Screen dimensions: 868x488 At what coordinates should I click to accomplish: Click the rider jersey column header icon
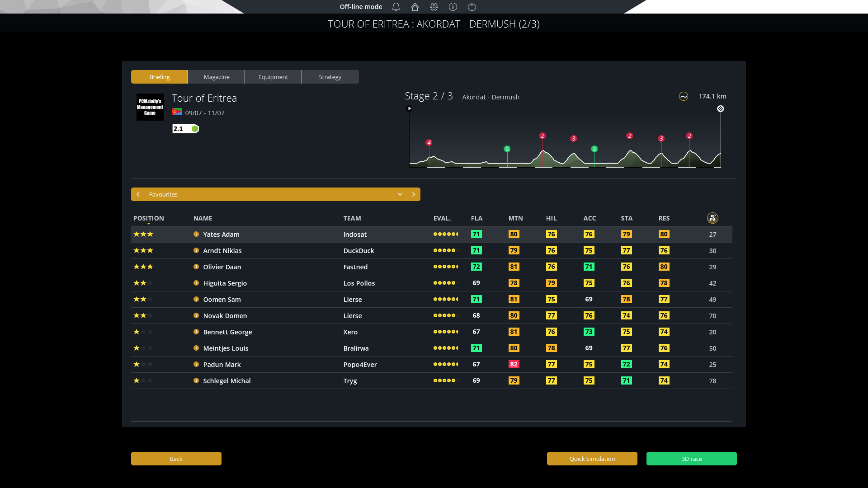(x=712, y=218)
